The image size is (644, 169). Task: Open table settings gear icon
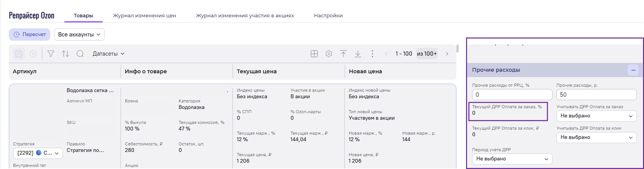(x=328, y=54)
